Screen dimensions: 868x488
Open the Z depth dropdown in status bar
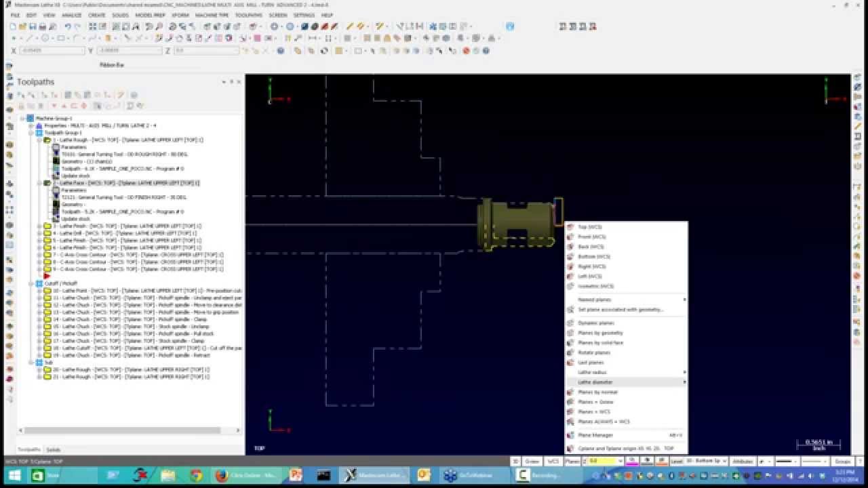pos(620,461)
